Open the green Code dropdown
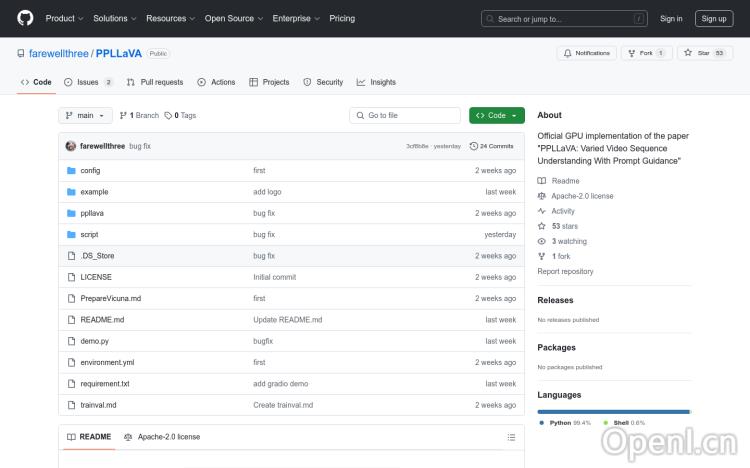This screenshot has height=468, width=750. coord(496,115)
